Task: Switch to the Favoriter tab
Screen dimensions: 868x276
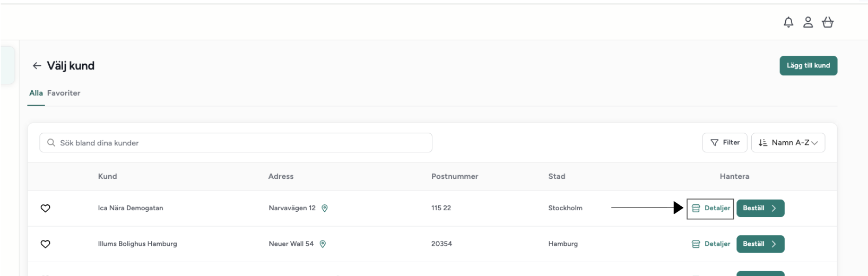Action: 64,93
